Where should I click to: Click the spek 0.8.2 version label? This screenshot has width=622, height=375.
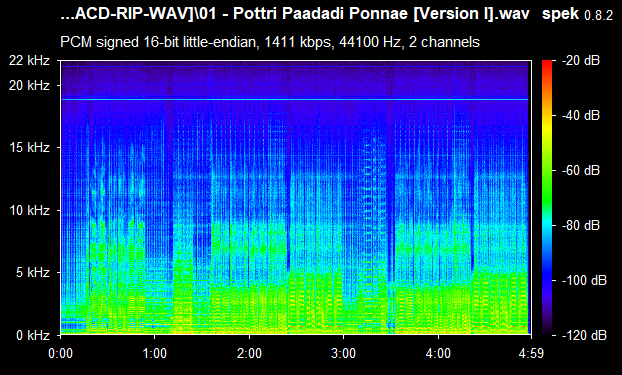577,14
